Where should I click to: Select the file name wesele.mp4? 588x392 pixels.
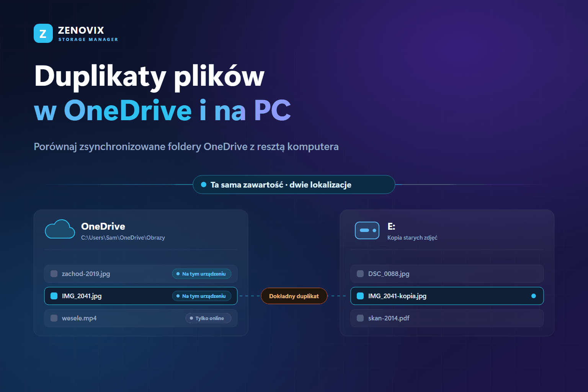[79, 318]
